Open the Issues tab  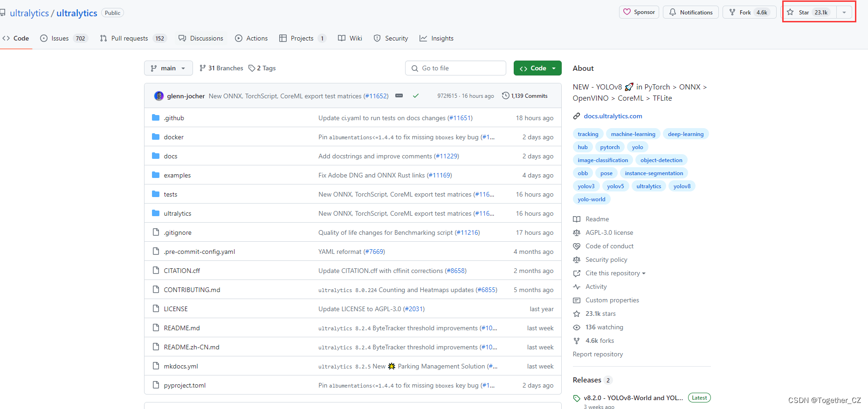pyautogui.click(x=64, y=38)
